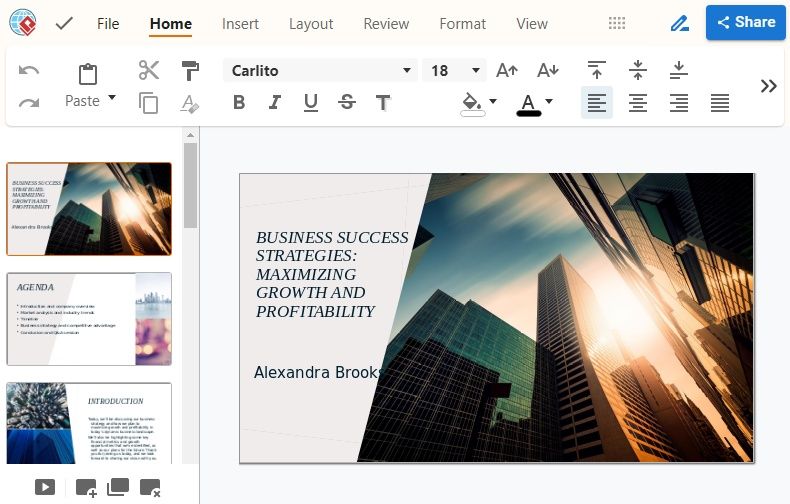This screenshot has height=504, width=790.
Task: Select the AGENDA slide thumbnail
Action: 89,319
